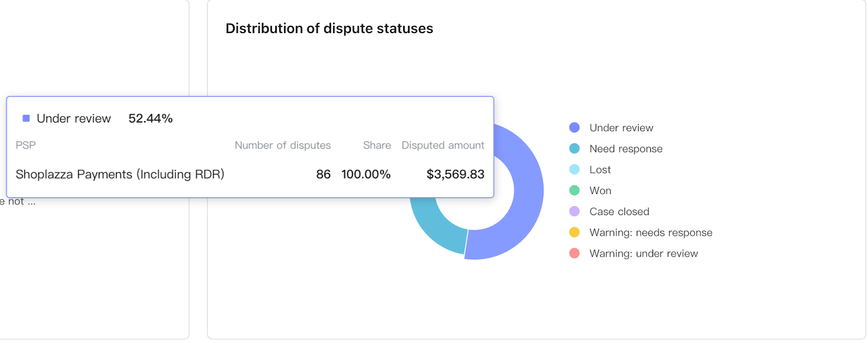Click the purple Under review legend dot
868x343 pixels.
(575, 128)
